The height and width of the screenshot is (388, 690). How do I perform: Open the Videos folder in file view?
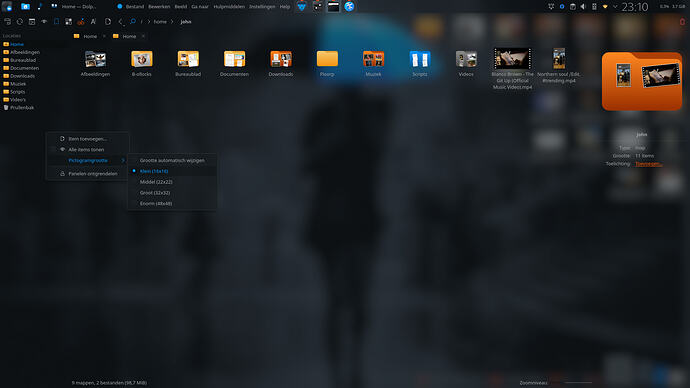click(466, 59)
